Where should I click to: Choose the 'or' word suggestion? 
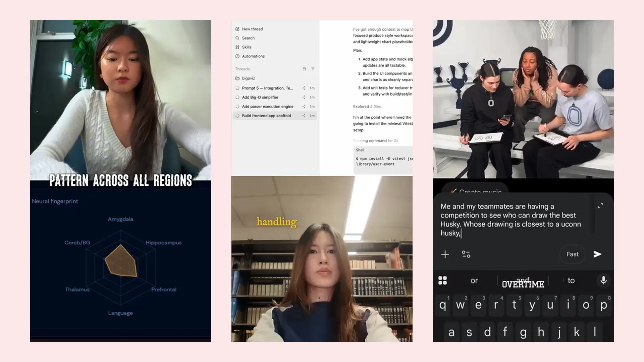click(x=474, y=281)
